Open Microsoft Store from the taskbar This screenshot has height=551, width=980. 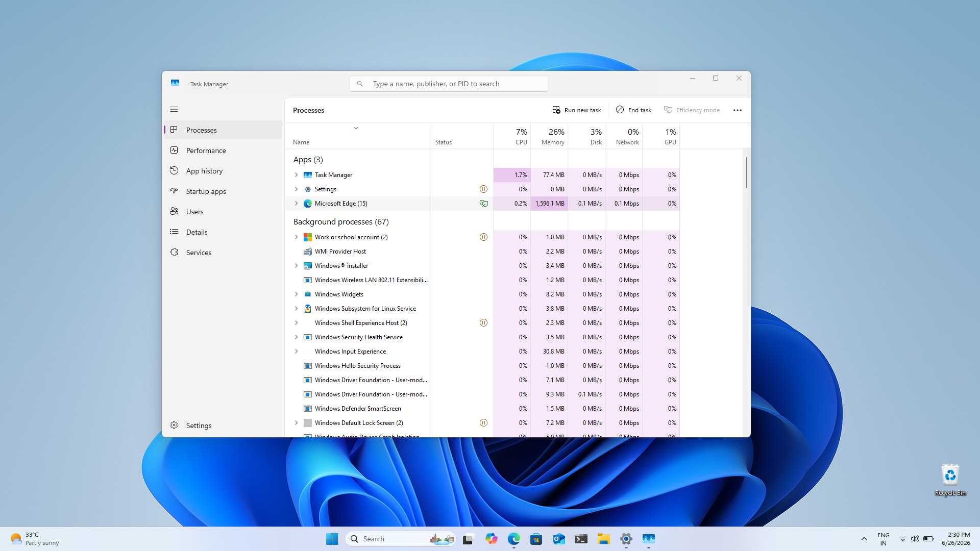click(536, 539)
